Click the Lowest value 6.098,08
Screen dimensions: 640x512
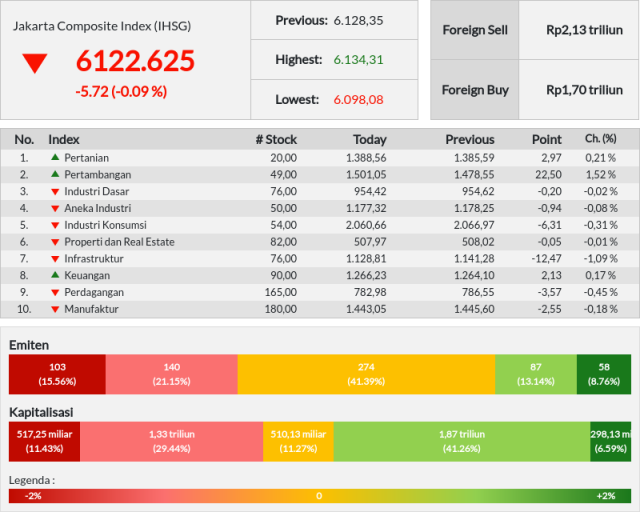click(358, 100)
